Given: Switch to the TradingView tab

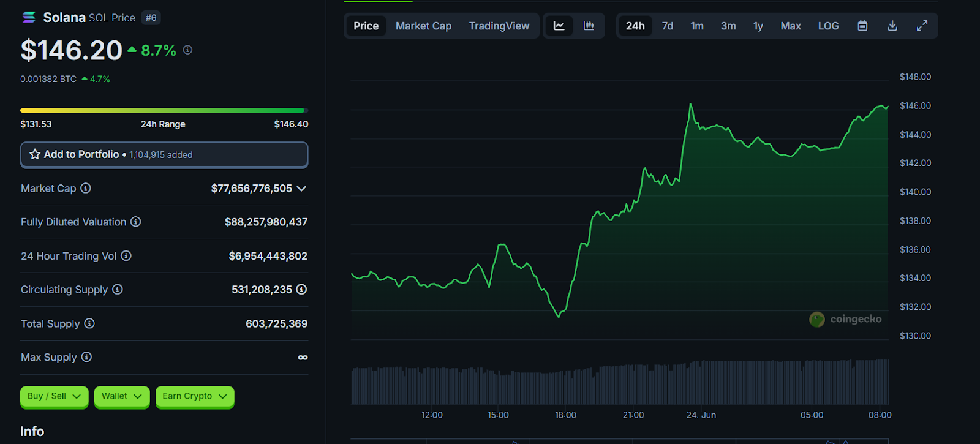Looking at the screenshot, I should tap(499, 26).
